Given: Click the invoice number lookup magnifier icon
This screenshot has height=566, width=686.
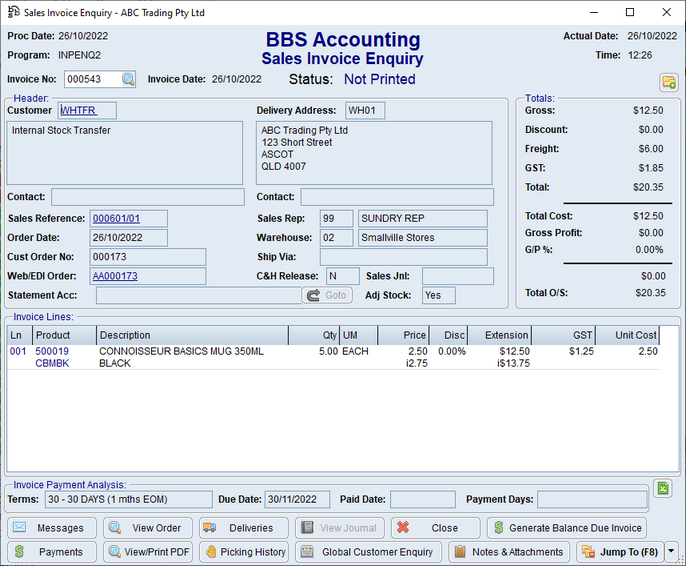Looking at the screenshot, I should click(129, 79).
